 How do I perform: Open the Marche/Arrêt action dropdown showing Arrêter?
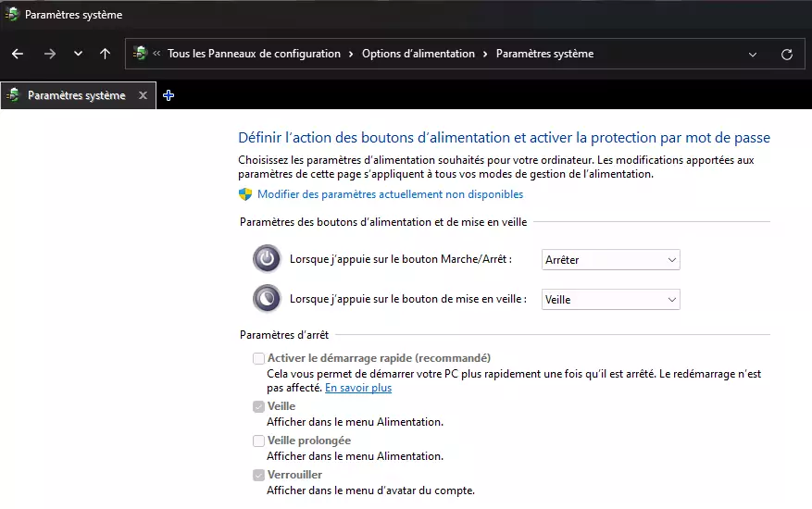(x=610, y=259)
